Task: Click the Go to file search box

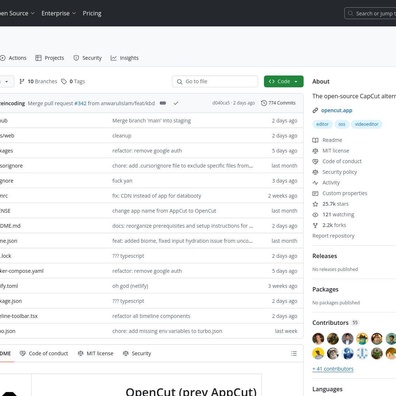Action: [x=215, y=81]
